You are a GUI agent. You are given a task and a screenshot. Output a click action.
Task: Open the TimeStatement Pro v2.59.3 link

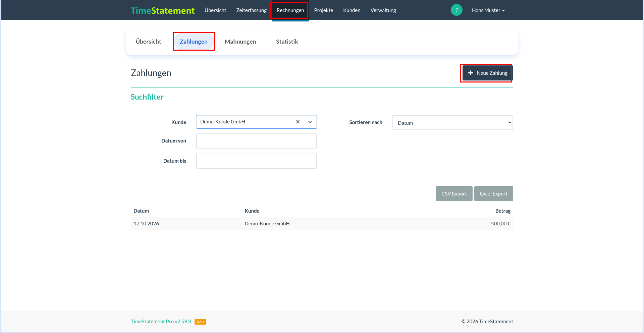tap(161, 322)
